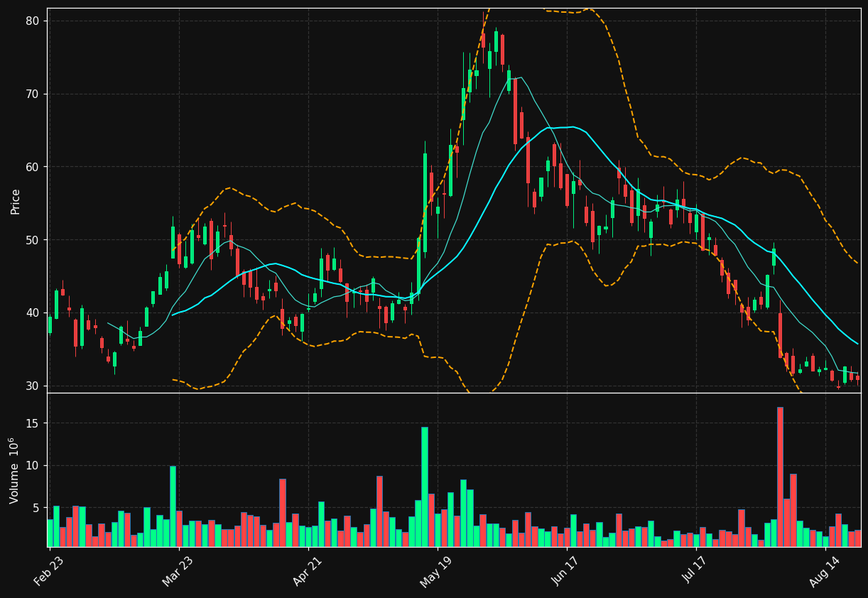Image resolution: width=868 pixels, height=598 pixels.
Task: Click the 'Price' axis title
Action: point(16,201)
